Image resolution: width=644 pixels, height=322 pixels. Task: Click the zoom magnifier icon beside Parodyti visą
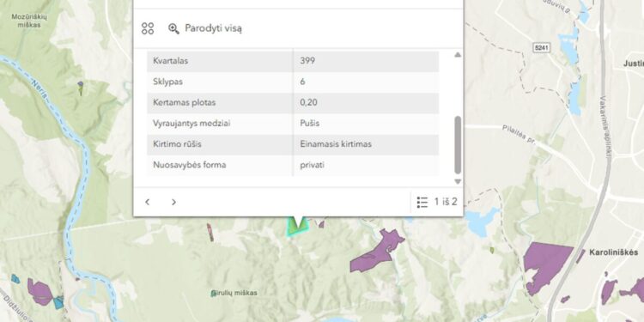click(173, 28)
